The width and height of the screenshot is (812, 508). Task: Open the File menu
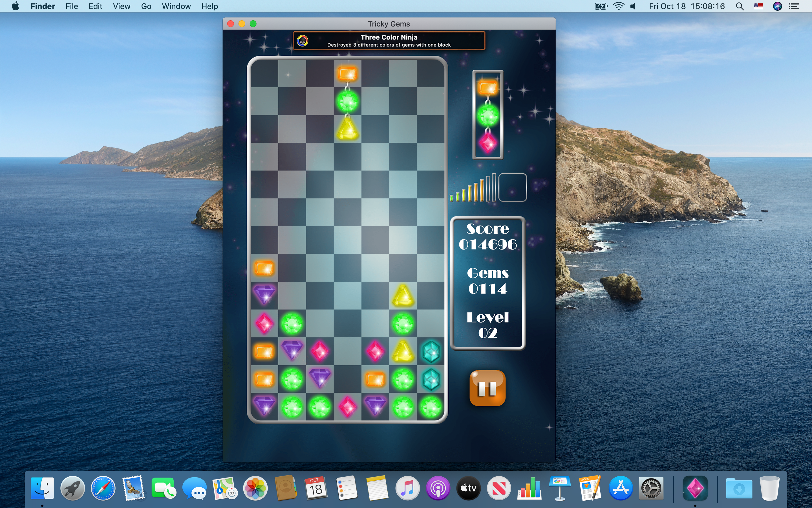coord(71,6)
